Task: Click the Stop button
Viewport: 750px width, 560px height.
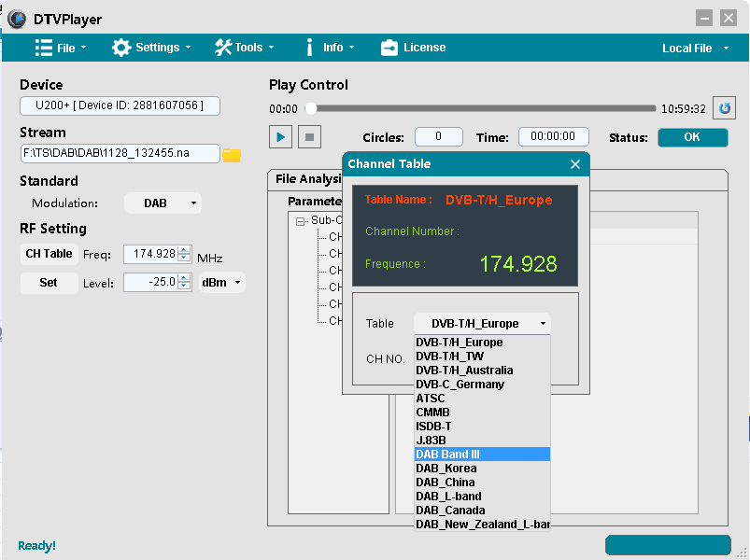Action: coord(309,137)
